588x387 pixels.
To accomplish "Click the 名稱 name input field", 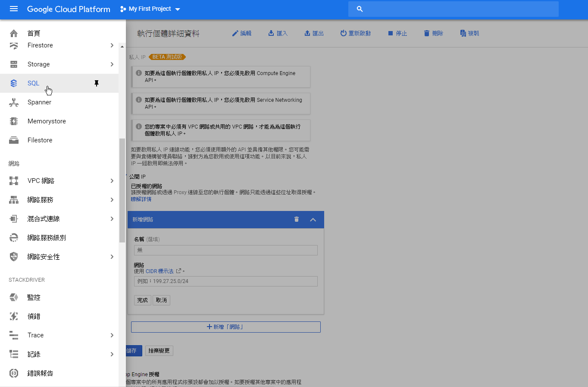I will (x=226, y=250).
